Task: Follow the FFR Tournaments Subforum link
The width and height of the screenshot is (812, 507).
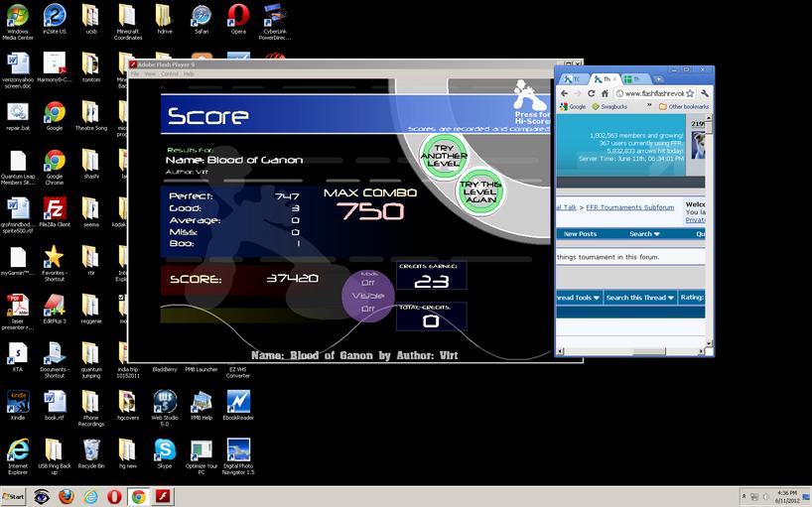Action: click(x=630, y=207)
